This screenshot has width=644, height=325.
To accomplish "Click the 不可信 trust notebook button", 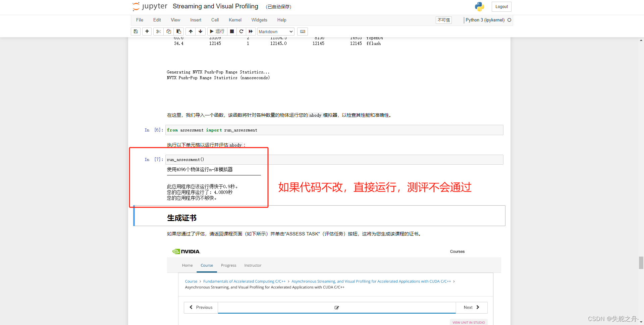I will 444,20.
